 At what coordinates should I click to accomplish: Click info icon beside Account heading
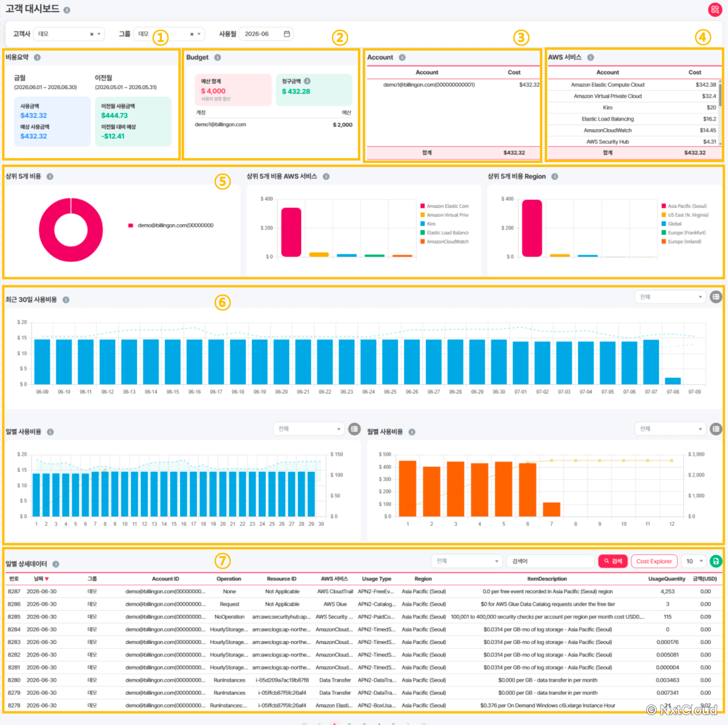pos(402,58)
